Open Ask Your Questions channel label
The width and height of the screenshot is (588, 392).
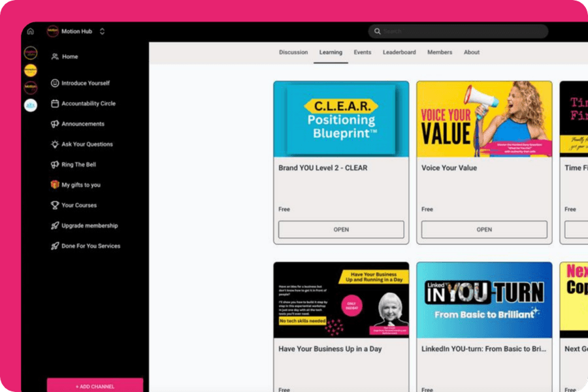[87, 144]
